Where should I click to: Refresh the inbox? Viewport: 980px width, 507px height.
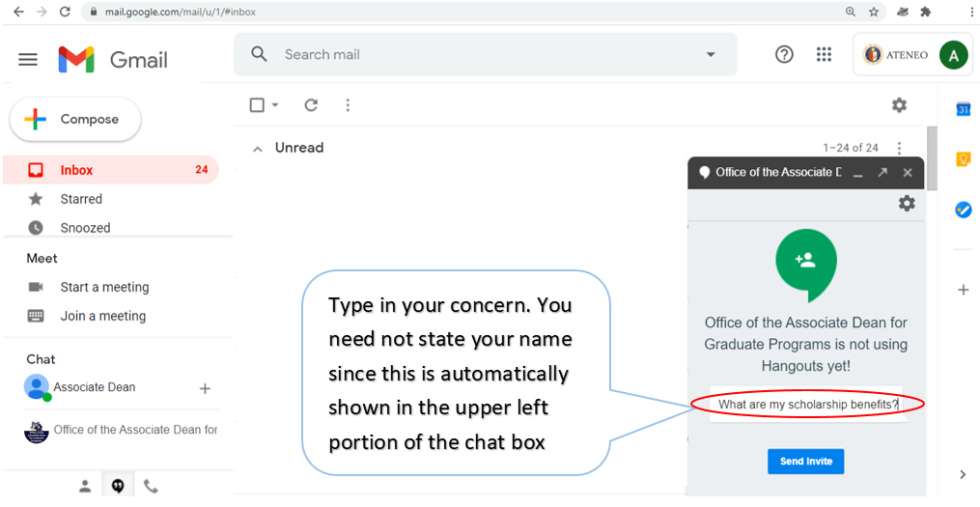pyautogui.click(x=311, y=105)
